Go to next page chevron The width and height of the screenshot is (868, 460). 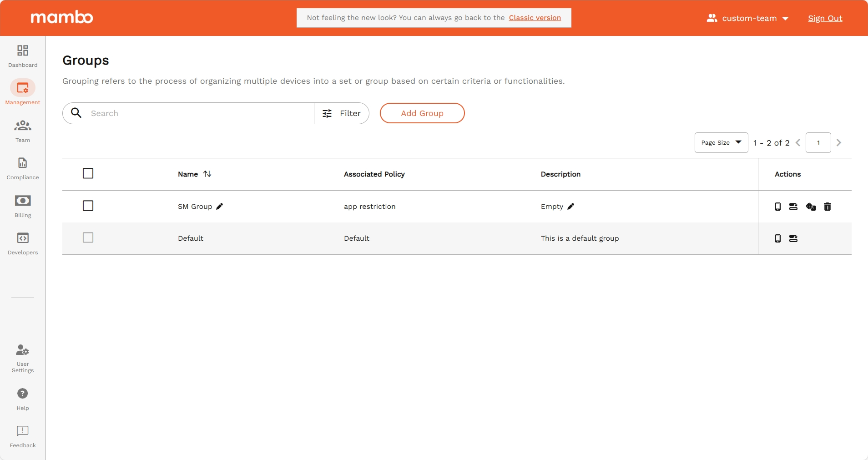pyautogui.click(x=838, y=142)
